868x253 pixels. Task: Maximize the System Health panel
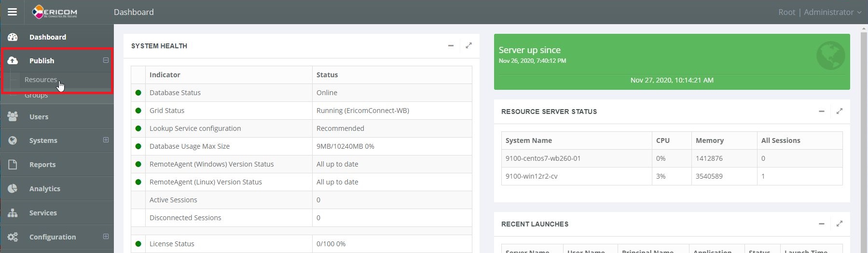click(468, 46)
